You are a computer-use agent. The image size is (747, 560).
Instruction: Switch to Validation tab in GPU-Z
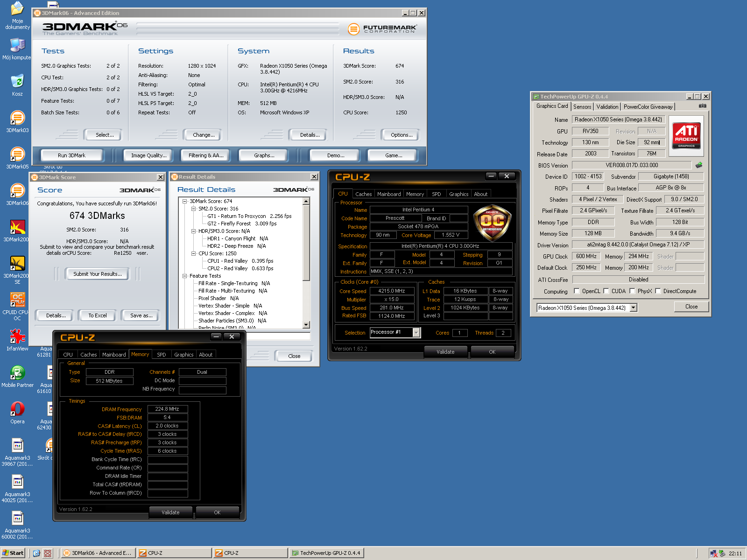pos(607,107)
